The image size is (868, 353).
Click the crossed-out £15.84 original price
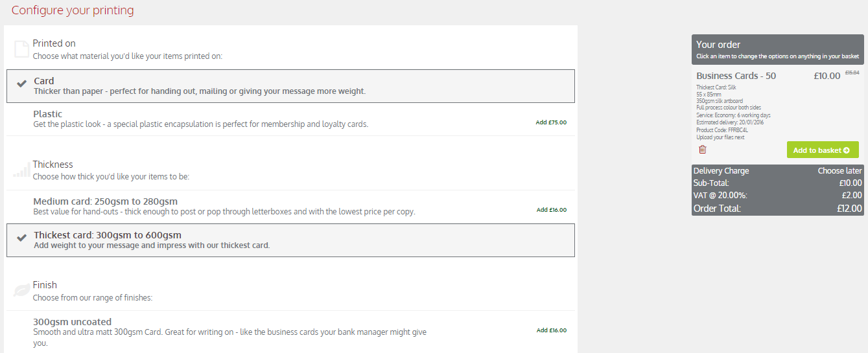(x=852, y=73)
